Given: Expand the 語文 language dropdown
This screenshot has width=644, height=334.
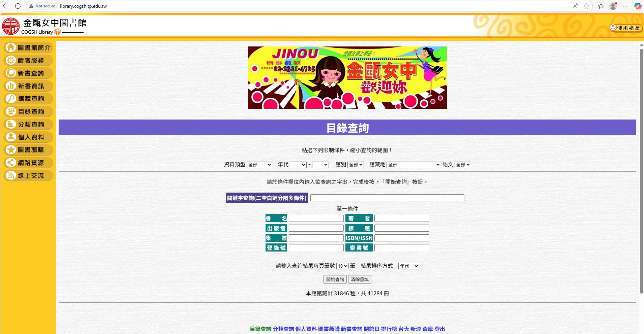Looking at the screenshot, I should (462, 165).
